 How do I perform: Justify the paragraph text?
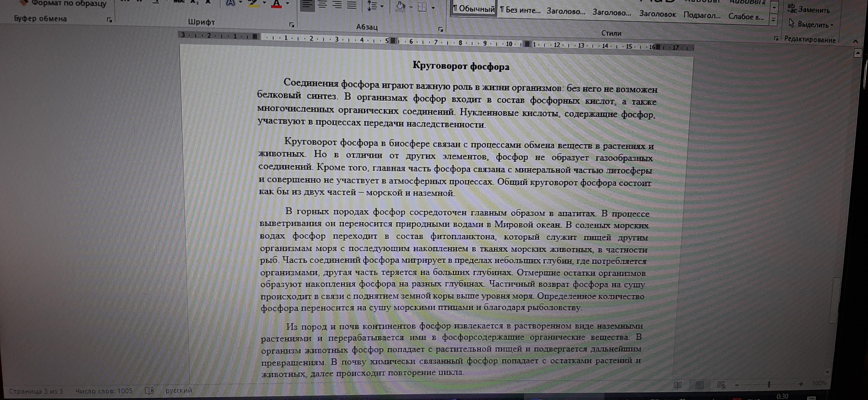352,5
